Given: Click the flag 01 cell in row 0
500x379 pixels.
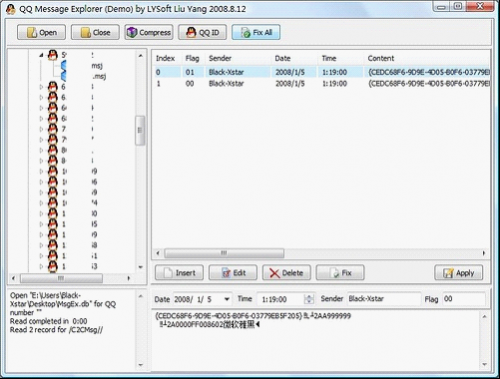Looking at the screenshot, I should pyautogui.click(x=190, y=72).
